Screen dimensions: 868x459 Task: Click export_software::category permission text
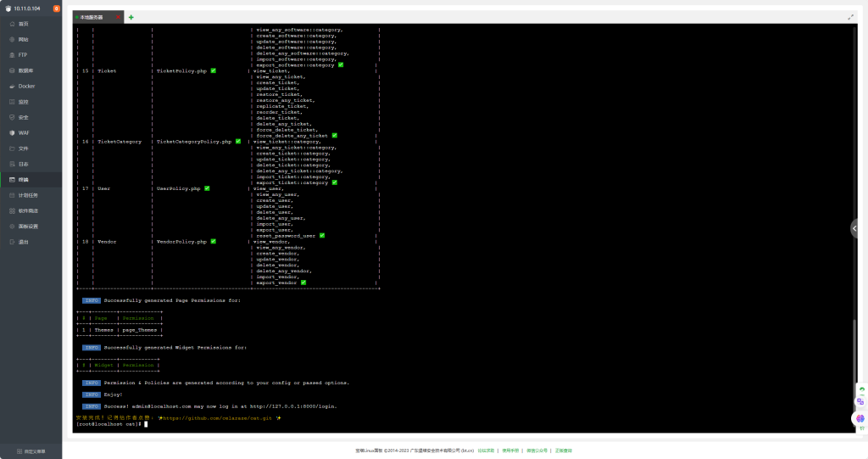point(295,64)
